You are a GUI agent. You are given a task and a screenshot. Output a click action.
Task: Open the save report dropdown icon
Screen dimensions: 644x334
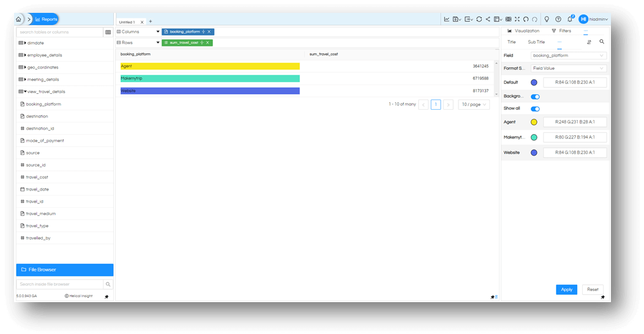[x=457, y=20]
